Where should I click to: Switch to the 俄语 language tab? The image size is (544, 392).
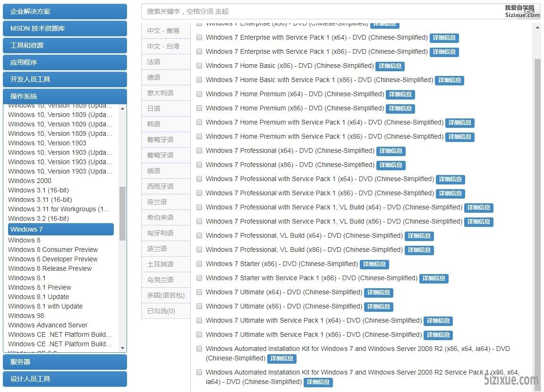pos(166,171)
